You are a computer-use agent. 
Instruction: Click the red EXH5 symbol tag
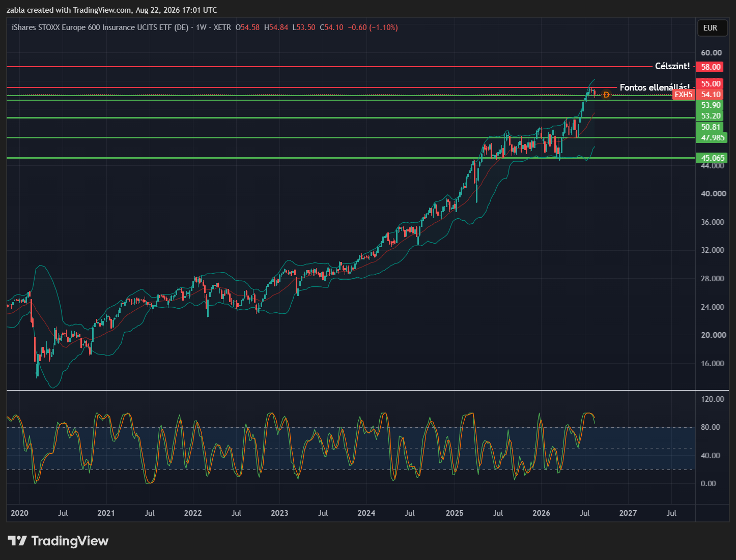click(684, 95)
